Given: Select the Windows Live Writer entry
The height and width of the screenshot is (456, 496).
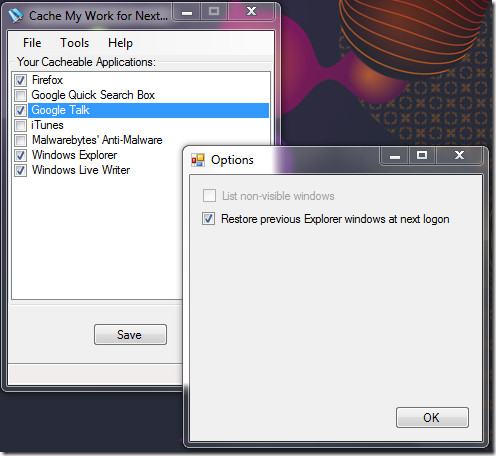Looking at the screenshot, I should coord(81,170).
